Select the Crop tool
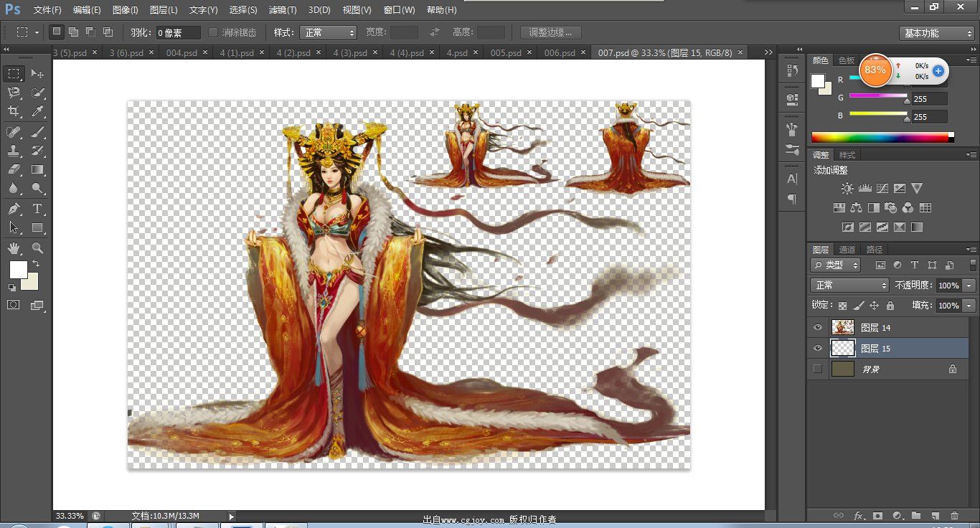Viewport: 980px width, 528px height. [14, 111]
